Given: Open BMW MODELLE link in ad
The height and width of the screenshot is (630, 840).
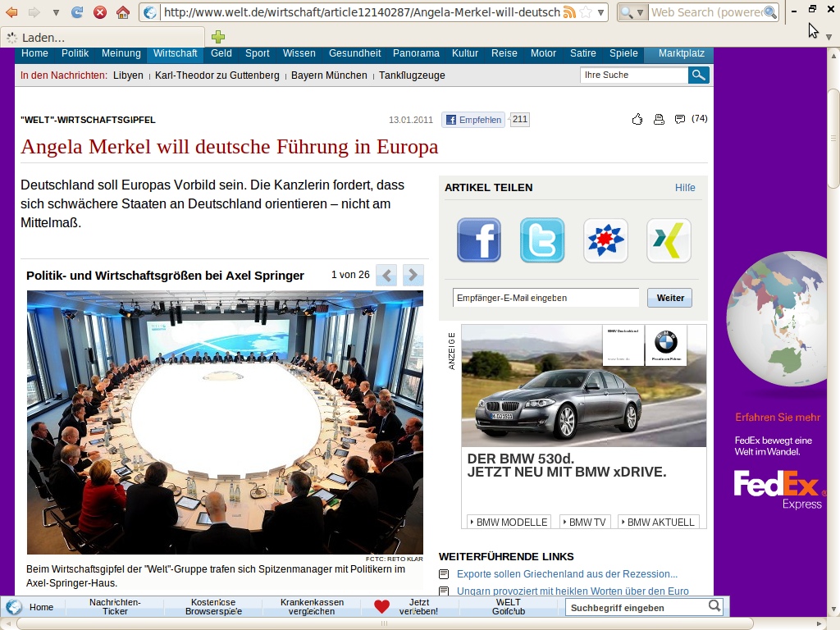Looking at the screenshot, I should point(509,523).
